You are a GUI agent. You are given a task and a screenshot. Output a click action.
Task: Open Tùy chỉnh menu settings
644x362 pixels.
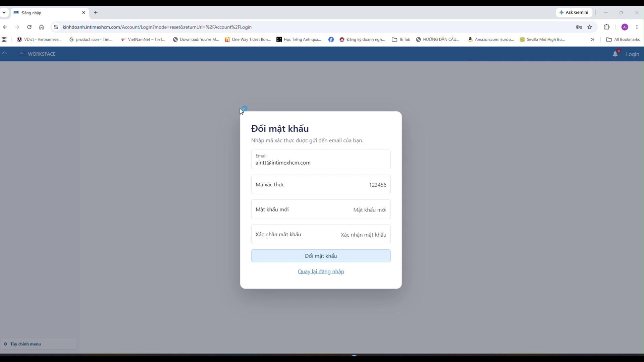(39, 344)
